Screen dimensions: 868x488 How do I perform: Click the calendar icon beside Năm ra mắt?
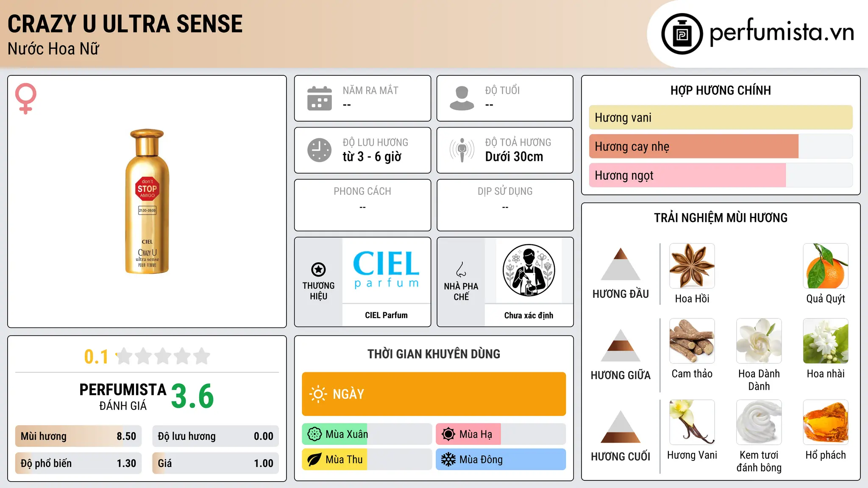tap(320, 98)
